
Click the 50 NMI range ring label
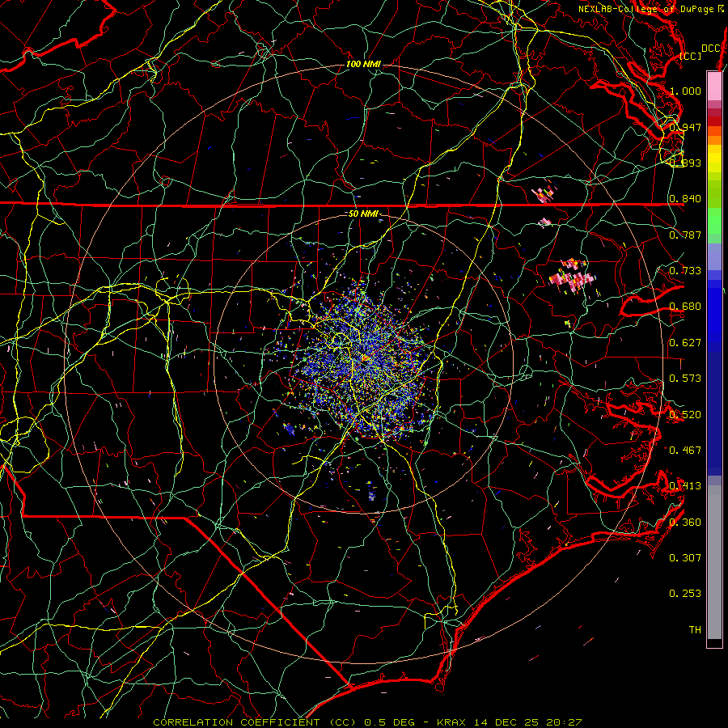[363, 214]
